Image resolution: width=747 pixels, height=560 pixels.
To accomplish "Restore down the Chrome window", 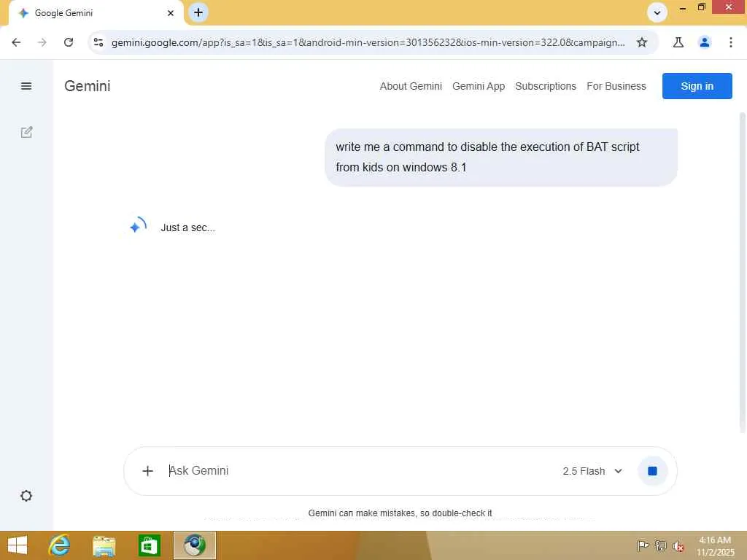I will [701, 7].
